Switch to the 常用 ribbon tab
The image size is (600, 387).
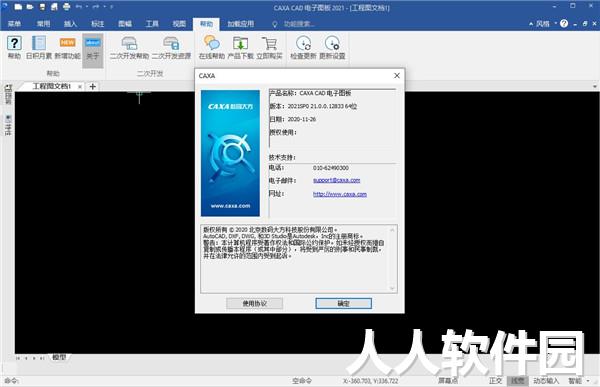tap(43, 24)
